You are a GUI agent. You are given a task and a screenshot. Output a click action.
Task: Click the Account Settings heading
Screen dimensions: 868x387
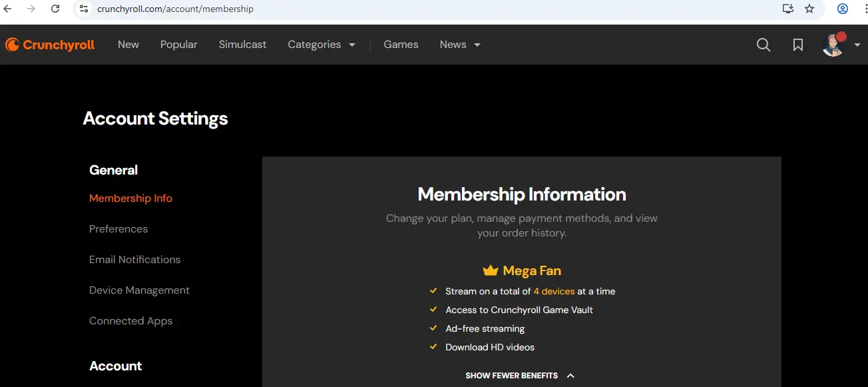[155, 119]
